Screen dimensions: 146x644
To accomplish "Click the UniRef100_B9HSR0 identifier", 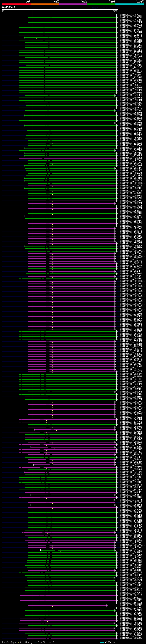I will tap(131, 90).
